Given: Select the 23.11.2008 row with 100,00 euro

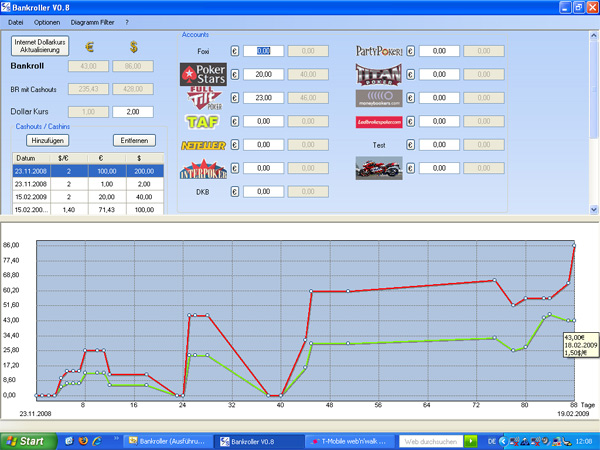Looking at the screenshot, I should (88, 171).
